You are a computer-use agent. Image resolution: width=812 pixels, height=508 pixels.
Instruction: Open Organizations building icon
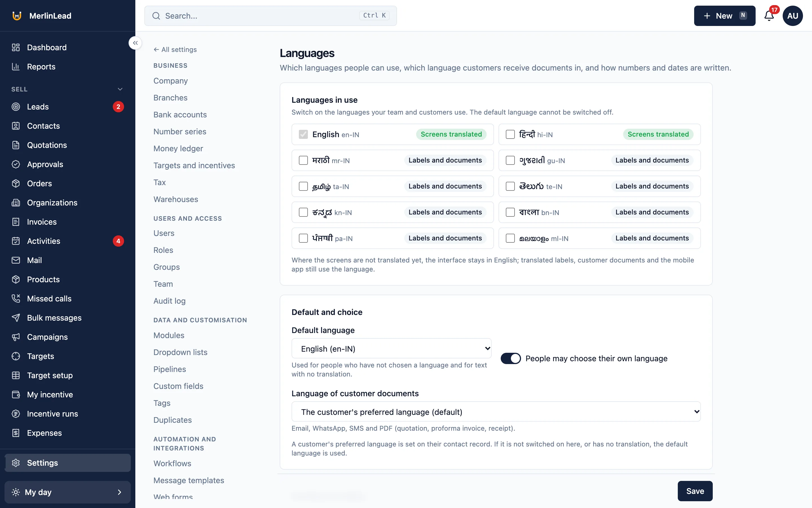click(x=16, y=203)
